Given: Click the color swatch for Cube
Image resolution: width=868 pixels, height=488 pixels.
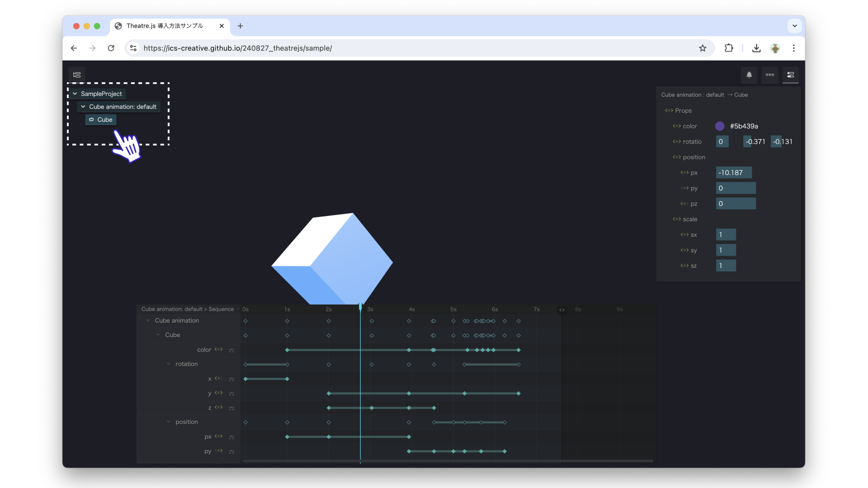Looking at the screenshot, I should 720,126.
